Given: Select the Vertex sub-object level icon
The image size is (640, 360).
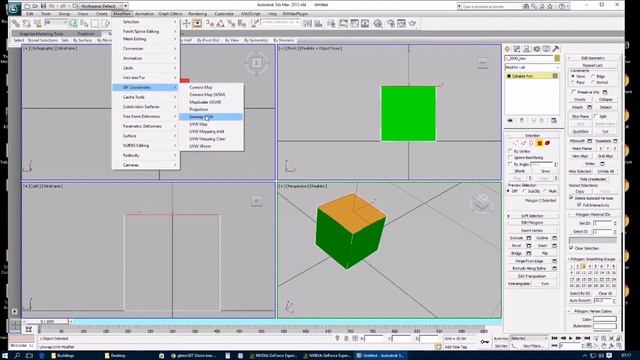Looking at the screenshot, I should point(515,143).
